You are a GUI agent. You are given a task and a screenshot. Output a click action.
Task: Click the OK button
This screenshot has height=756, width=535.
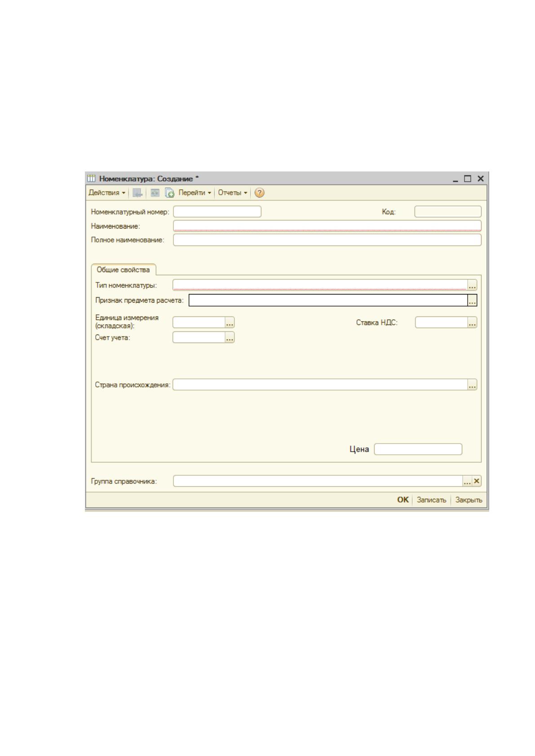(x=403, y=500)
